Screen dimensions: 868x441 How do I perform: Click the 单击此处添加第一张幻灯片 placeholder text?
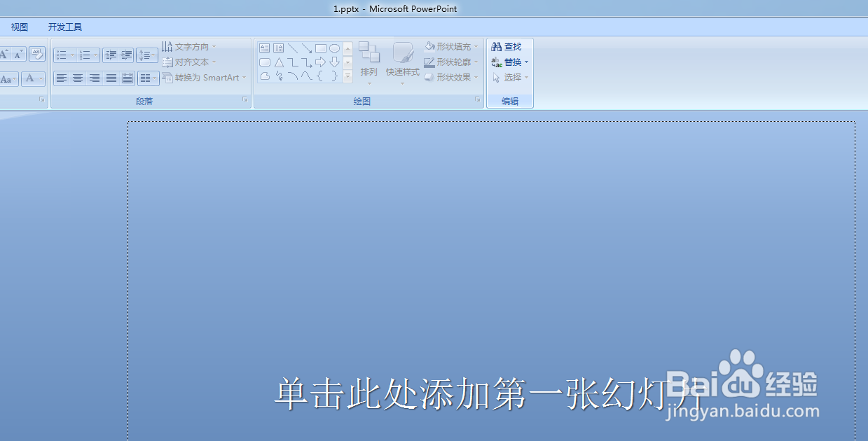tap(488, 395)
